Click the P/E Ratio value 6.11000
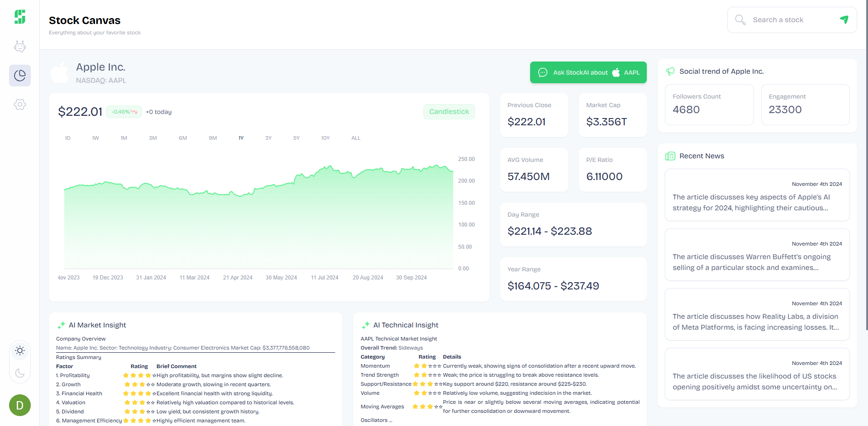This screenshot has height=426, width=868. (x=604, y=176)
